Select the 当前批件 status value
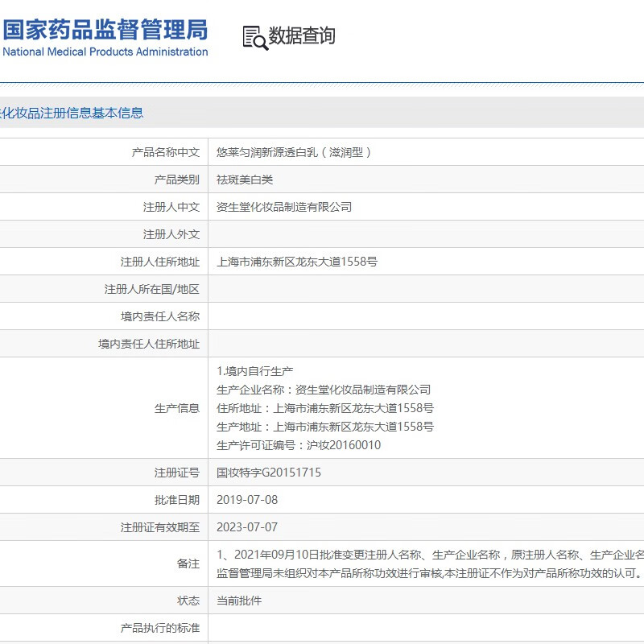 pos(239,601)
